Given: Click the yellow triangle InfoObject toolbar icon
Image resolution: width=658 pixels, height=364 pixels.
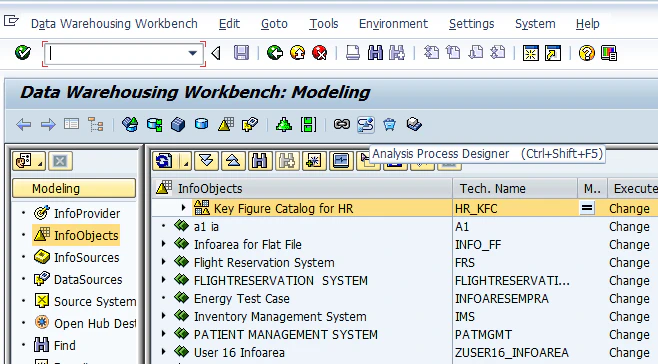Looking at the screenshot, I should pos(226,124).
